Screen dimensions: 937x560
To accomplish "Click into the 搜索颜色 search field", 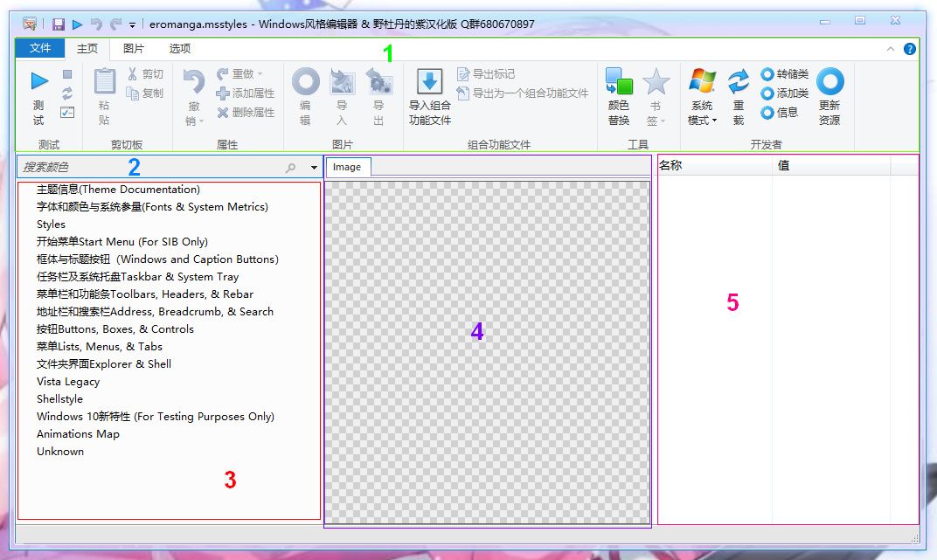I will [x=152, y=168].
